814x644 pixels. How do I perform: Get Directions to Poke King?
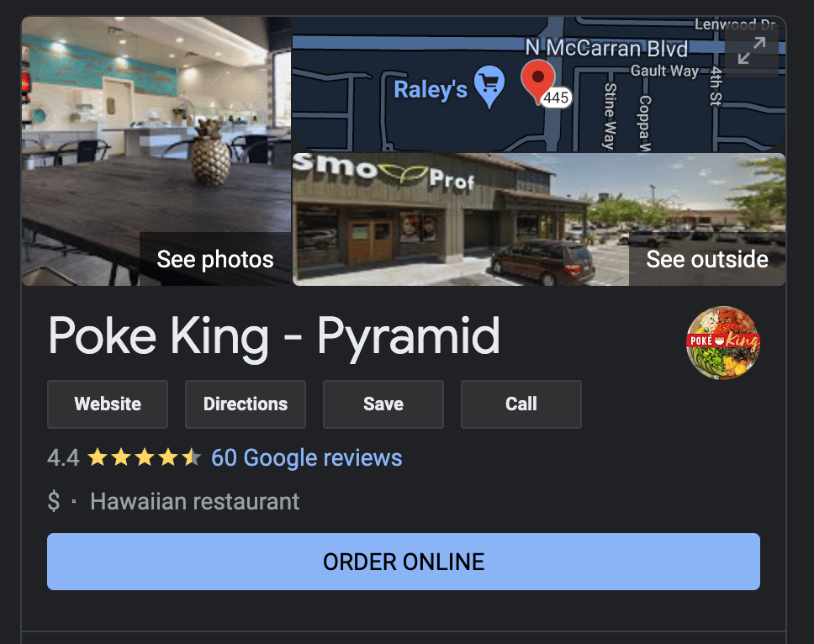pos(246,404)
